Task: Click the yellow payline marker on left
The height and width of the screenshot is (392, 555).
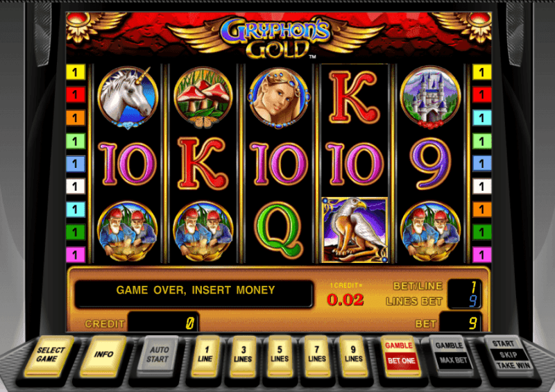Action: 76,72
